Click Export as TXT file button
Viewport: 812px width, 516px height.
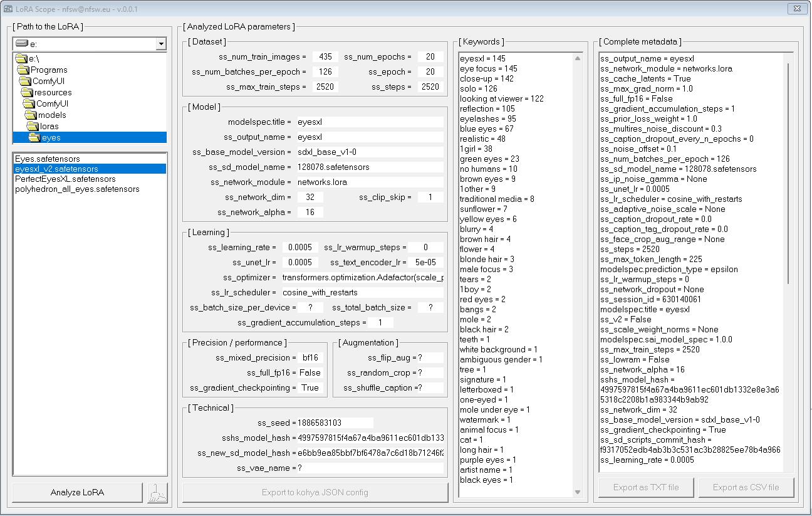pos(645,487)
